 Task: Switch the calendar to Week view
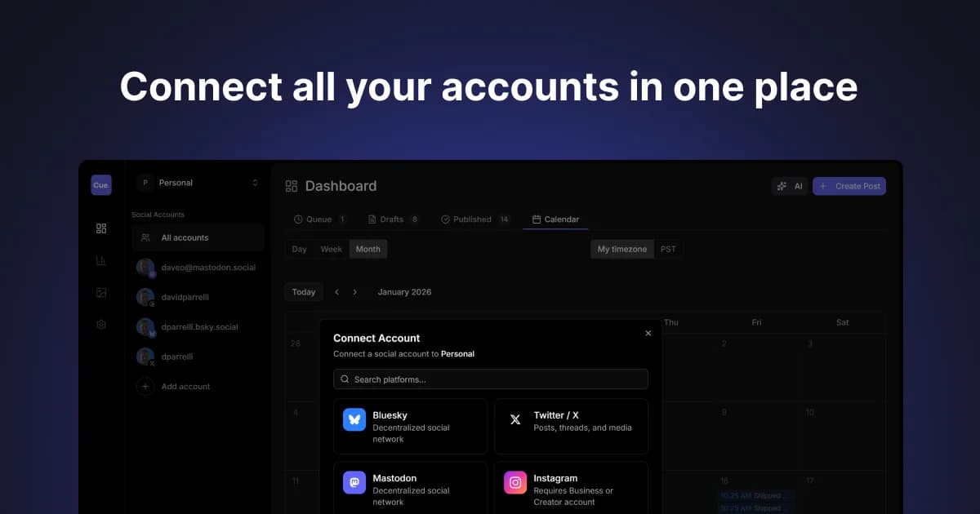pyautogui.click(x=332, y=249)
